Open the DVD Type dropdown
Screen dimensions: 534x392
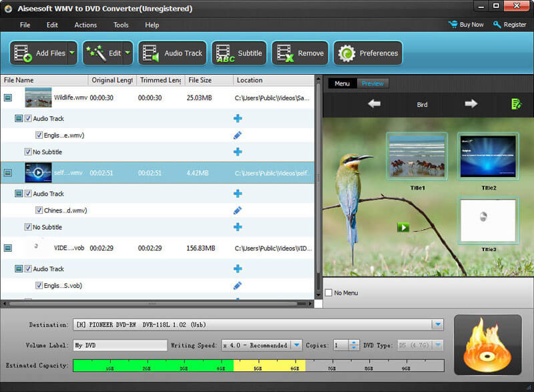[438, 345]
